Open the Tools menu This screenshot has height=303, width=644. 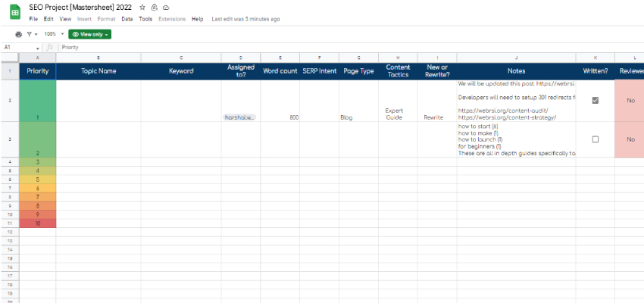[145, 18]
